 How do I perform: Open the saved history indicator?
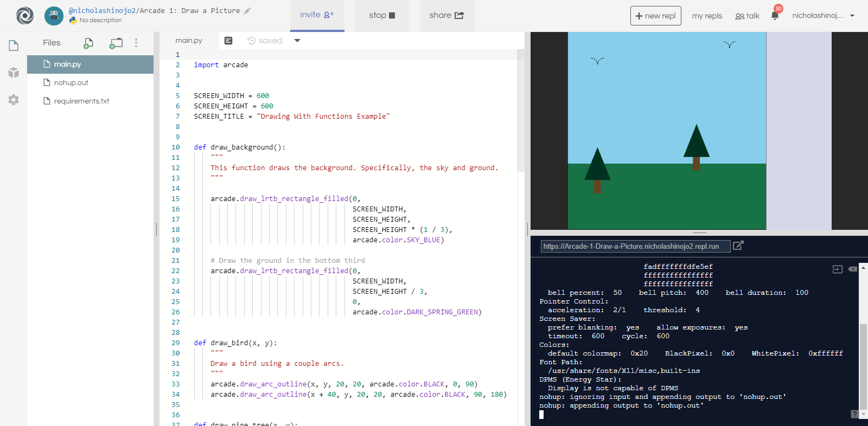click(x=265, y=41)
